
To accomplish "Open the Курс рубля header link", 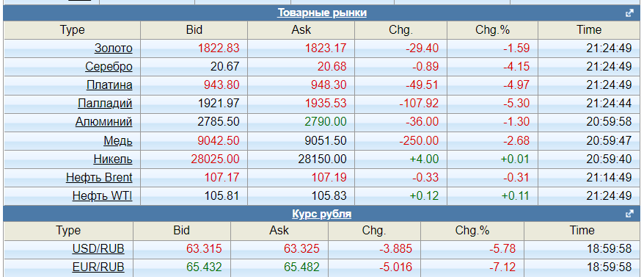I will (321, 214).
